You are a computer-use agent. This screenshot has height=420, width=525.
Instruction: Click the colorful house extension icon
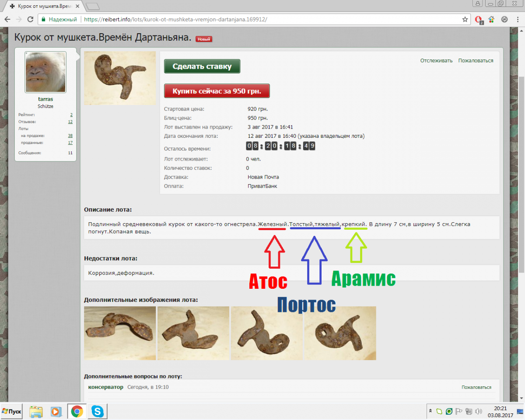pyautogui.click(x=492, y=19)
